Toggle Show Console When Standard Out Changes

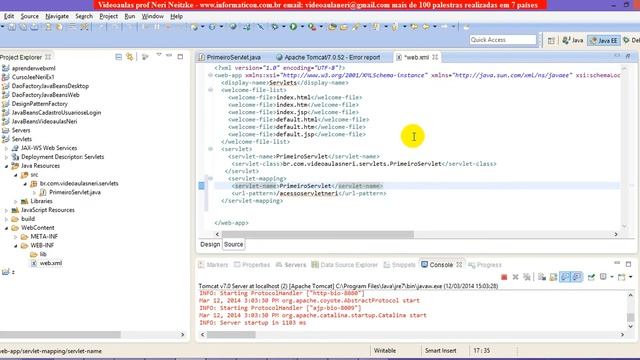(x=565, y=277)
